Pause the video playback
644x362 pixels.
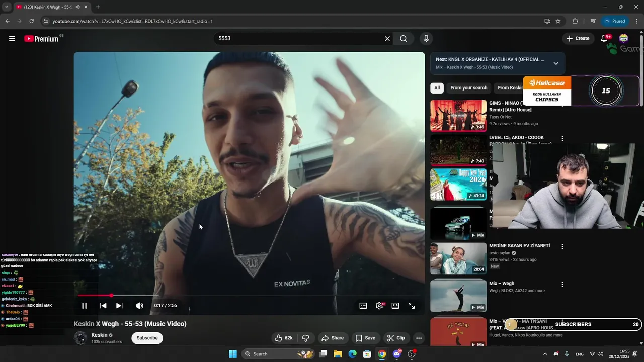85,306
